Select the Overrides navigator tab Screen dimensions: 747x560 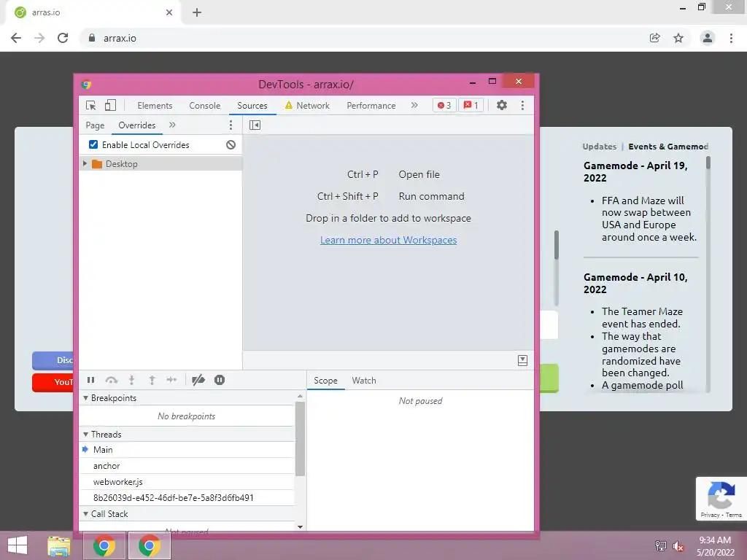136,125
